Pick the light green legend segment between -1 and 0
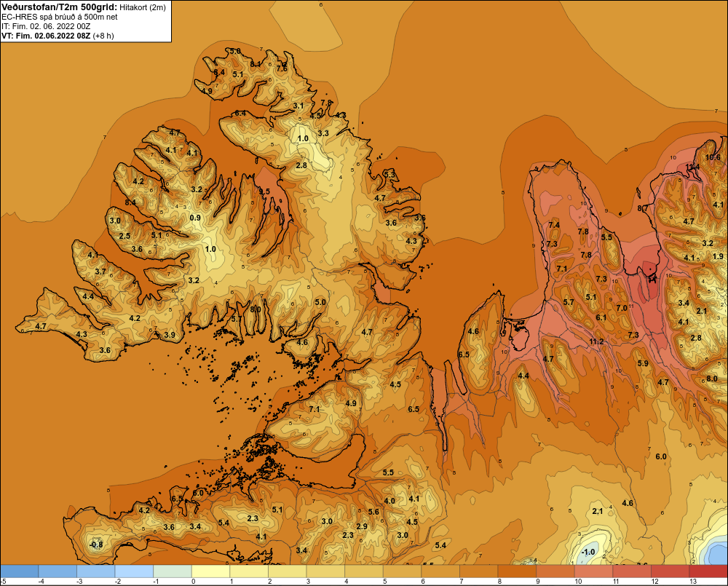This screenshot has width=728, height=586. tap(173, 571)
